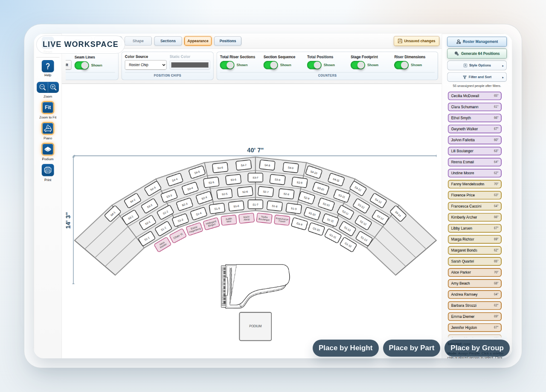Click position chip S1-13
Viewport: 546px width, 392px height.
coord(364,239)
